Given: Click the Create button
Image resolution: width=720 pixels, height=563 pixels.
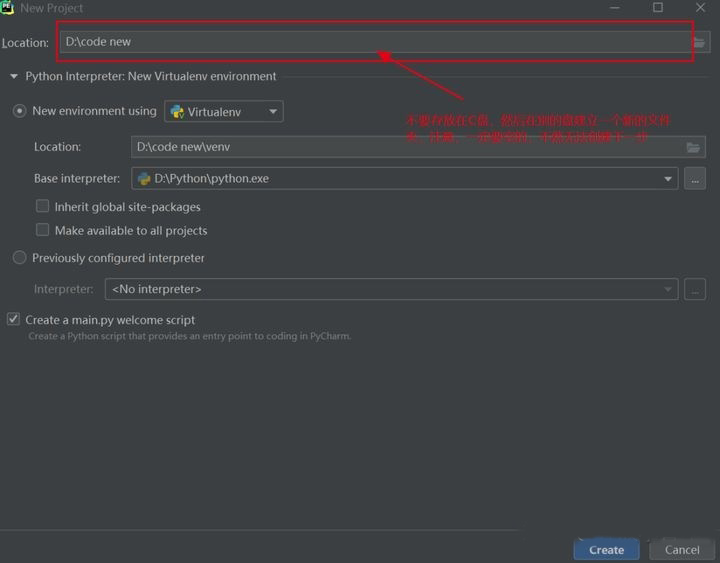Looking at the screenshot, I should (x=606, y=550).
